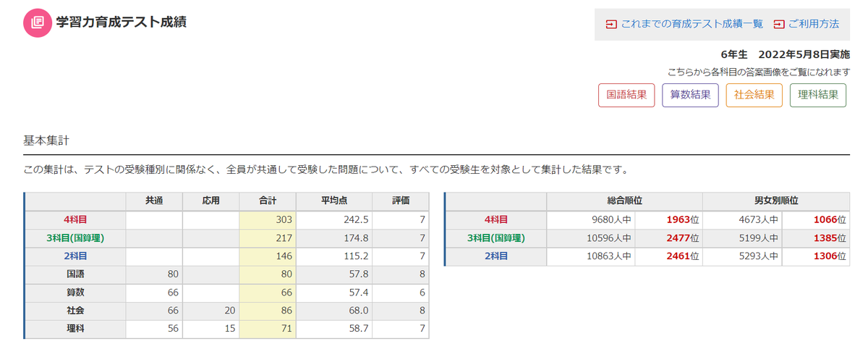Click the 4673人中 cell

pos(742,219)
